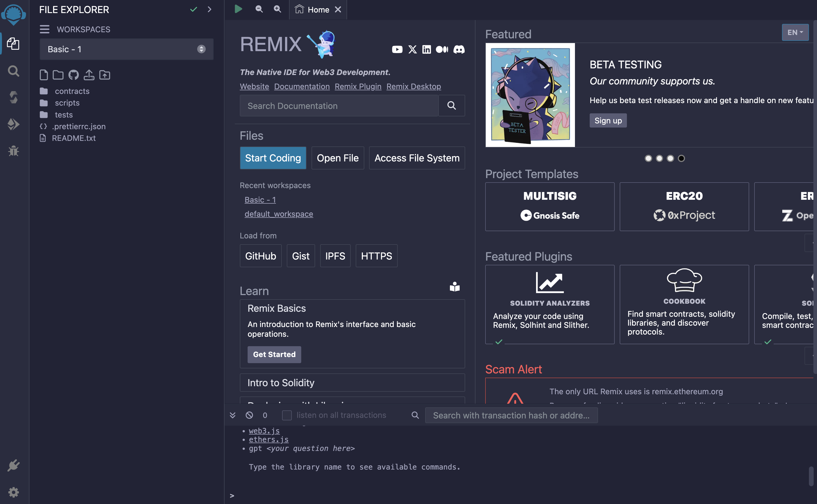
Task: Click inside the Search Documentation field
Action: click(x=339, y=106)
